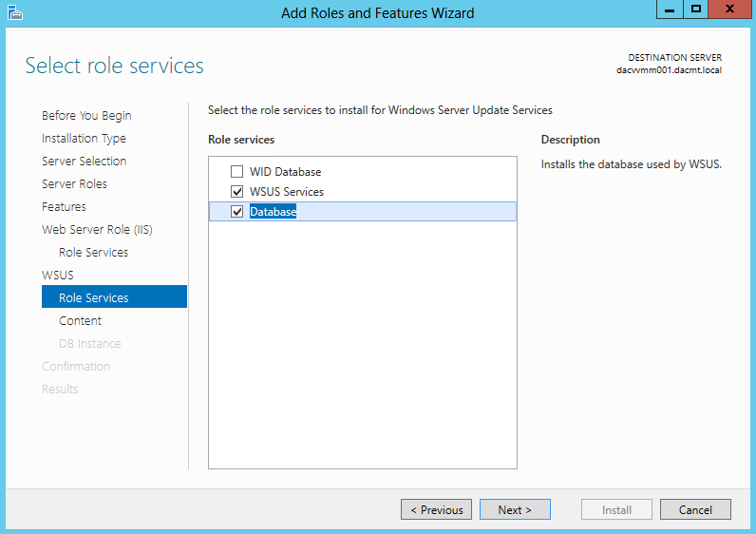
Task: Select the Server Selection step
Action: click(84, 162)
